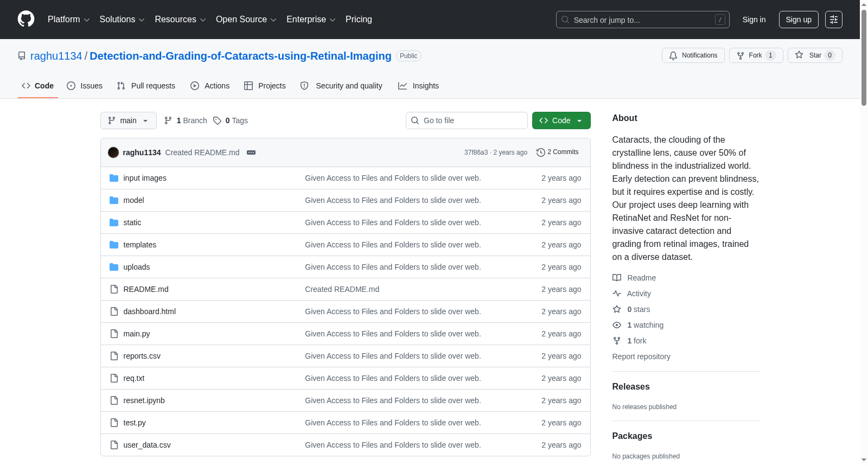Fork the repository
Image resolution: width=868 pixels, height=465 pixels.
756,55
